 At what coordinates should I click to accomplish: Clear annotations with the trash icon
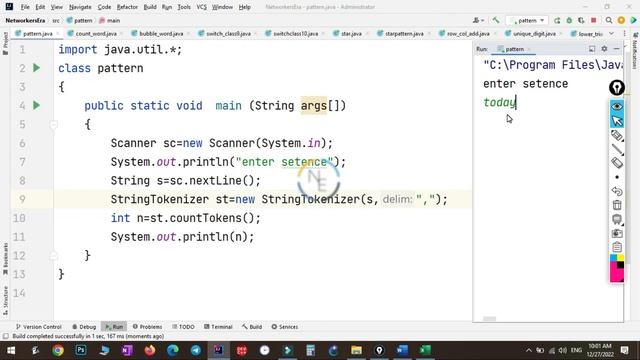tap(617, 205)
